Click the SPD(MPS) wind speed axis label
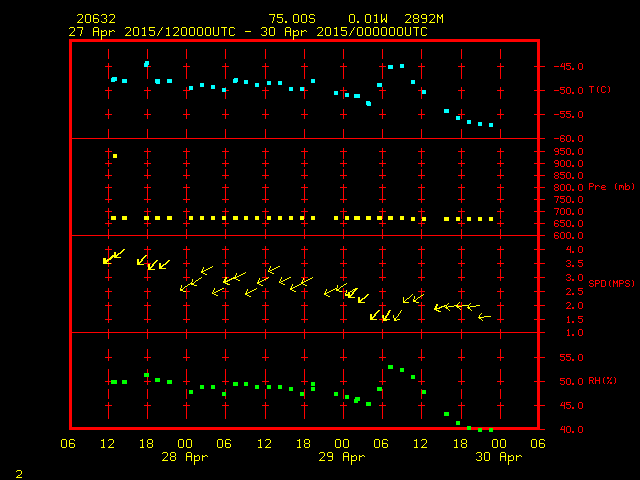640x480 pixels. point(612,284)
